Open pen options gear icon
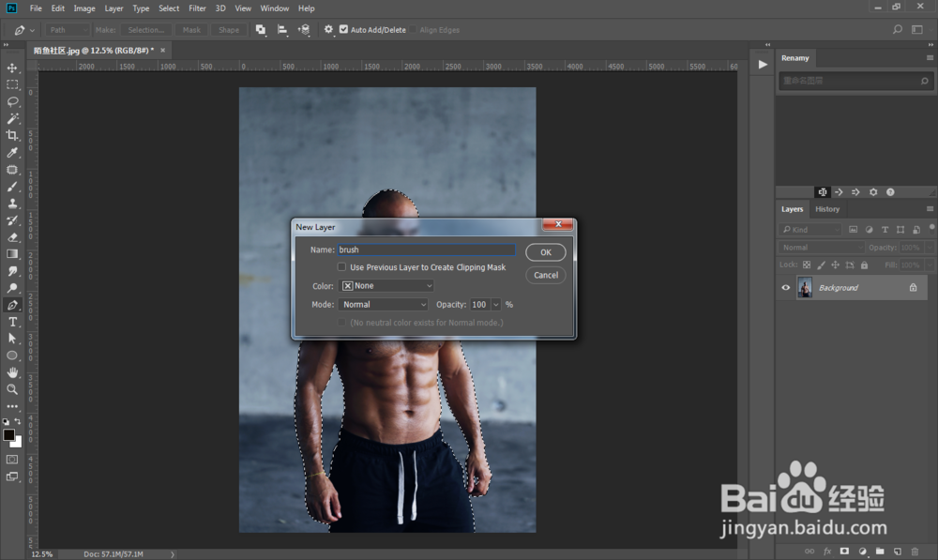 click(328, 29)
